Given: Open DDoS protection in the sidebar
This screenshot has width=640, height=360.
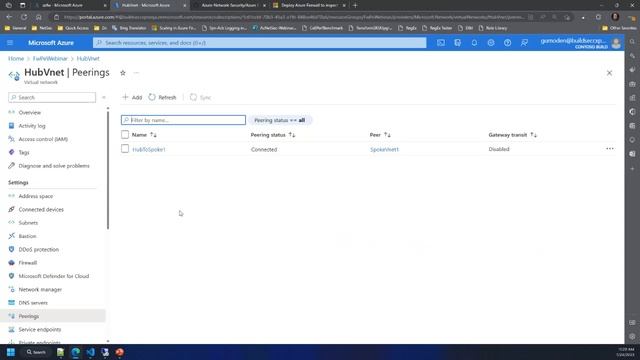Looking at the screenshot, I should (x=38, y=249).
